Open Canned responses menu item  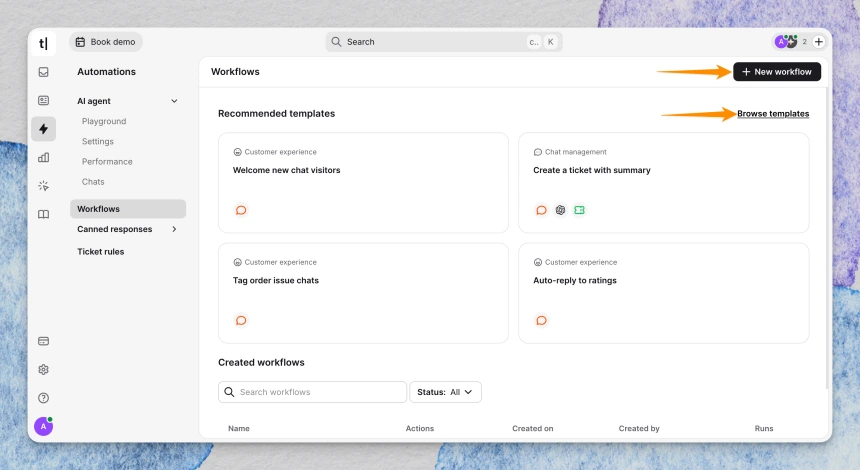pyautogui.click(x=115, y=229)
